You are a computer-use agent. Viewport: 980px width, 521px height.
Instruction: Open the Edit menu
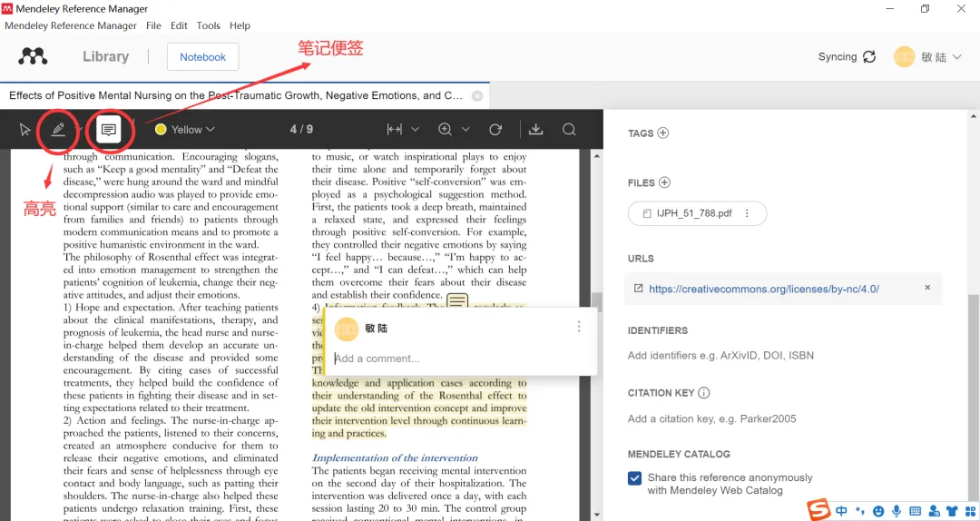tap(179, 25)
